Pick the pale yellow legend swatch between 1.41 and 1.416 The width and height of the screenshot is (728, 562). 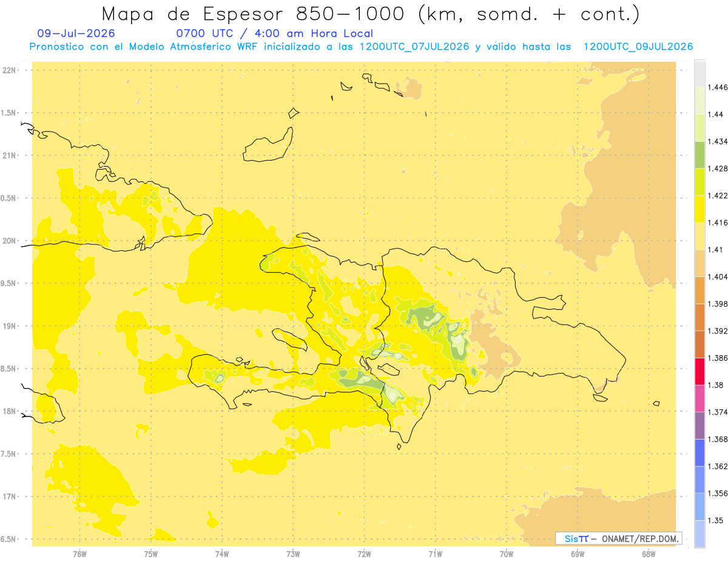pos(699,236)
